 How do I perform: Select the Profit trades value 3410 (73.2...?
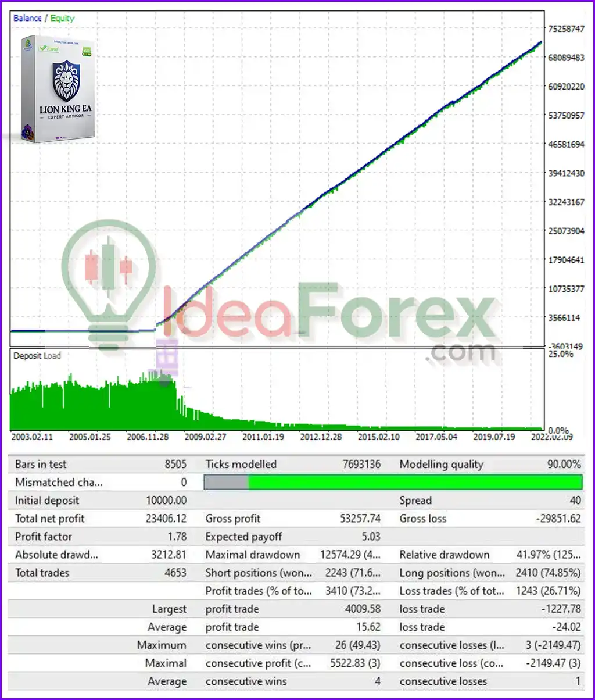[x=354, y=591]
